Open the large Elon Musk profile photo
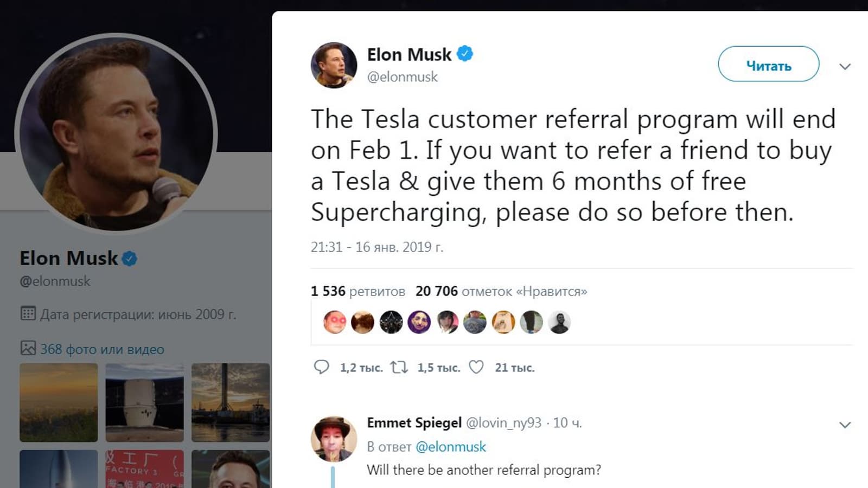 pos(116,133)
